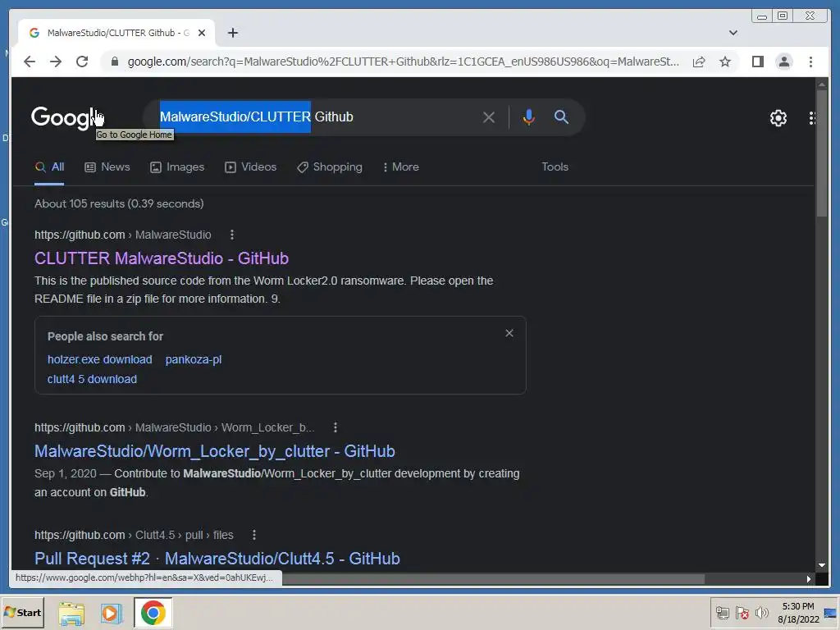
Task: Open options for Worm_Locker_by_clutter result
Action: point(336,427)
